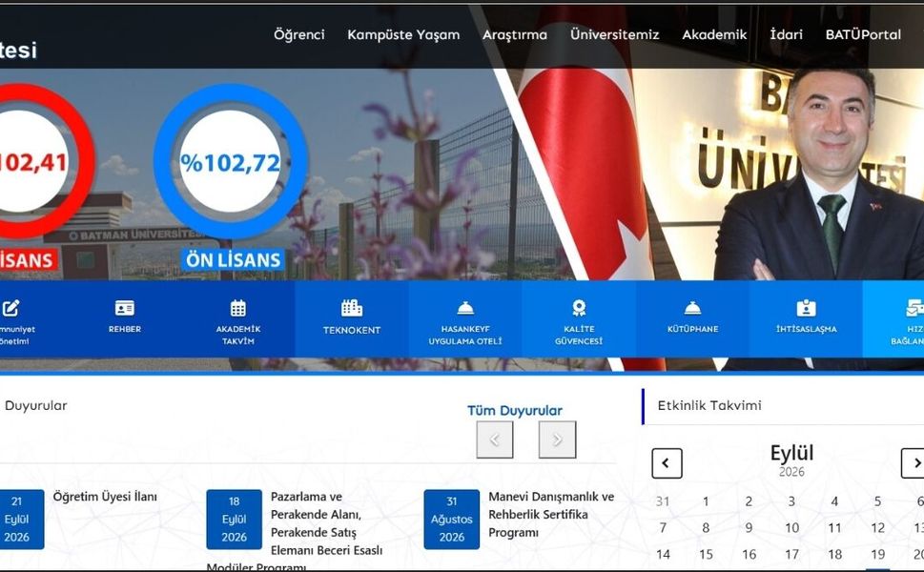Viewport: 924px width, 572px height.
Task: Open the Araştırma menu
Action: (515, 34)
